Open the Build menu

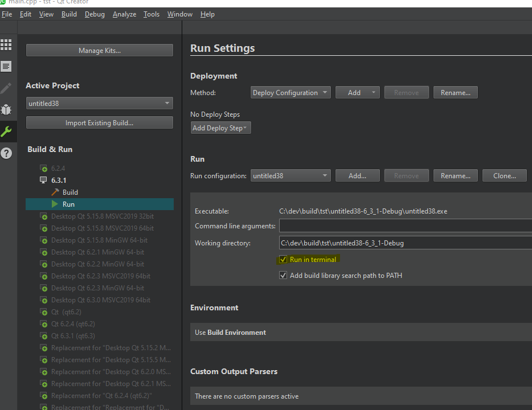(69, 14)
